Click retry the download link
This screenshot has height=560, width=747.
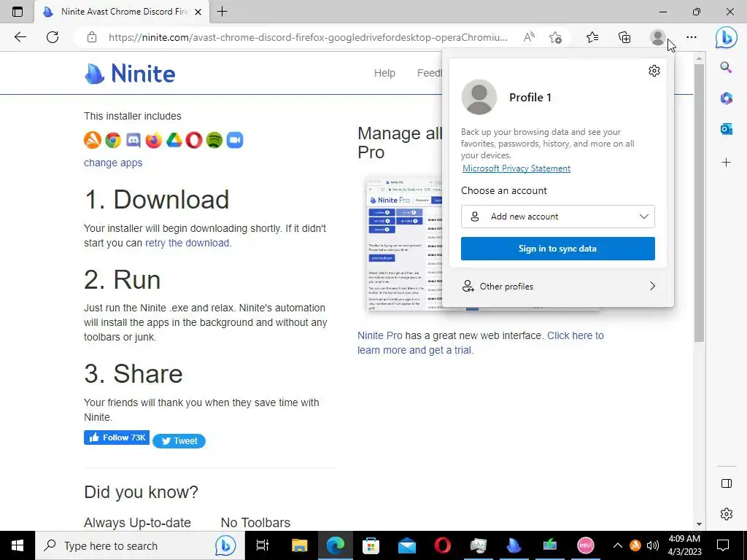(x=187, y=243)
